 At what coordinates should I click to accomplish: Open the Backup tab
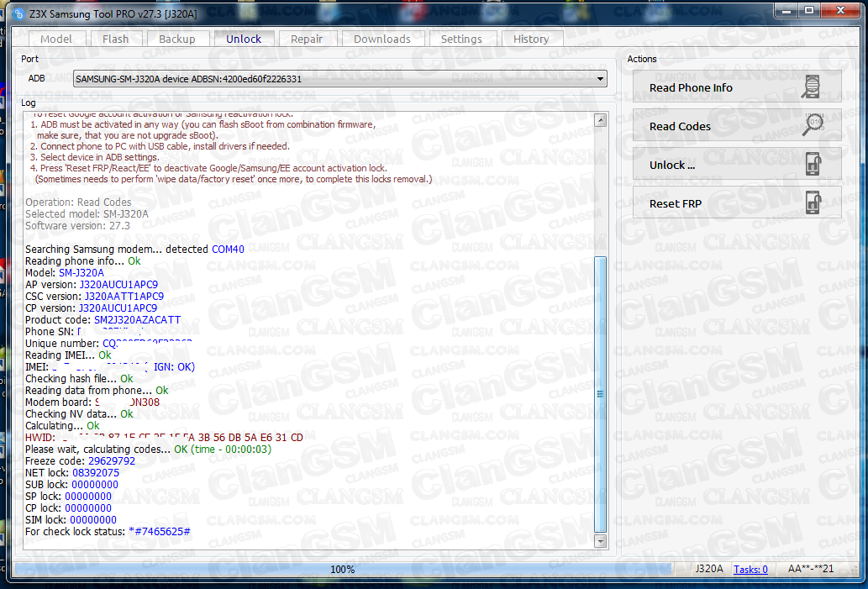coord(176,39)
